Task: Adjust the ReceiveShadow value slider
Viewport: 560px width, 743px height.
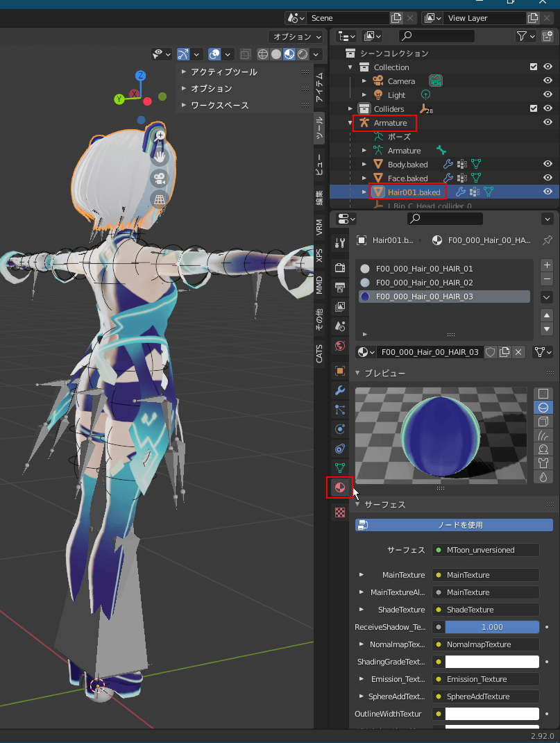Action: (x=491, y=626)
